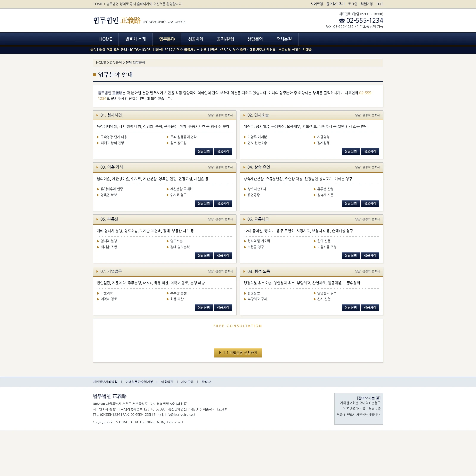Click the phone icon beside 02-555-1234

[342, 21]
